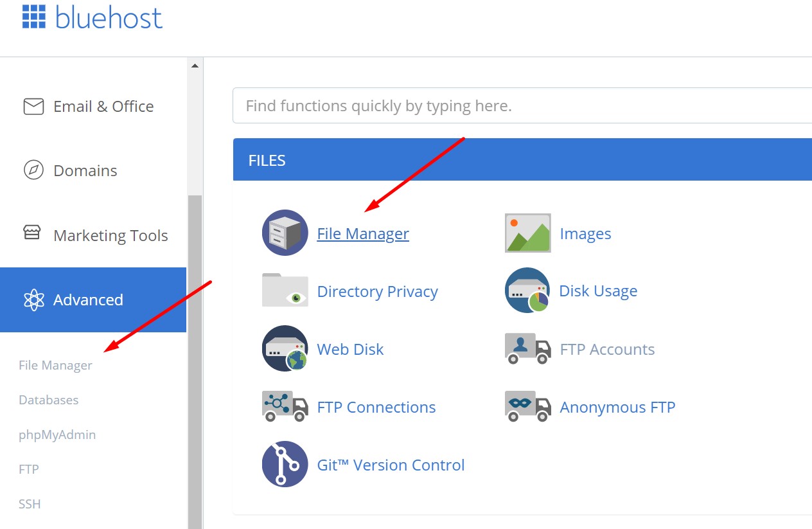
Task: Open the Directory Privacy link
Action: pos(377,292)
